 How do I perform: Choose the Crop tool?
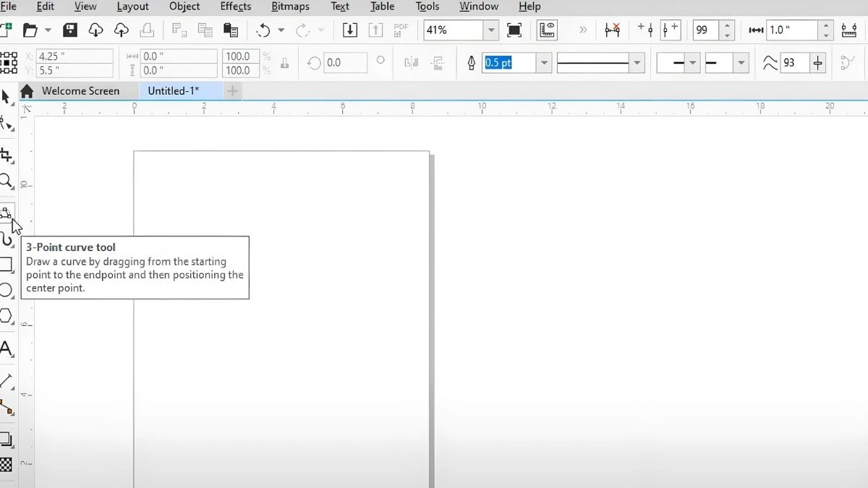6,155
